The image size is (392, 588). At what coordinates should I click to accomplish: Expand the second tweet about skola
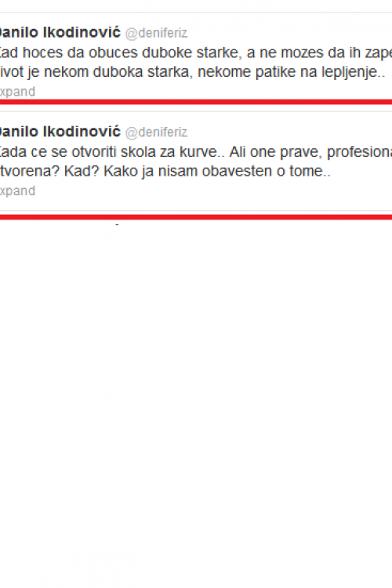pos(17,191)
